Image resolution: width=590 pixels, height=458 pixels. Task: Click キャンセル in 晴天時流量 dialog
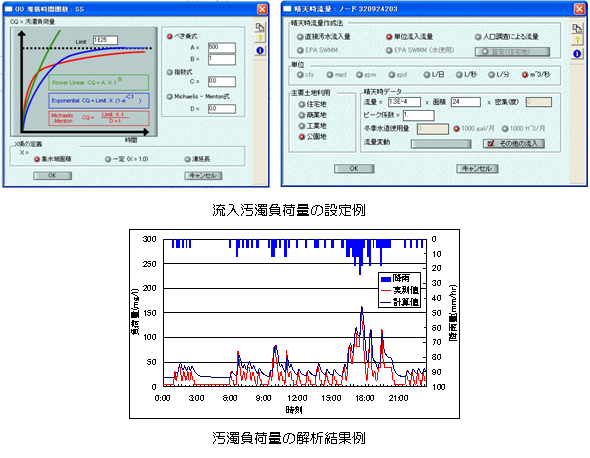[477, 169]
